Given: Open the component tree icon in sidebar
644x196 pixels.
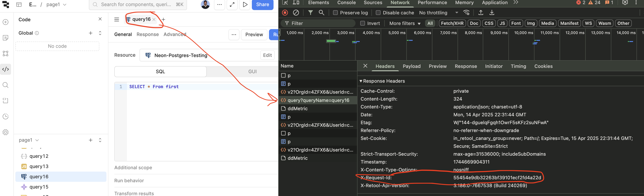Looking at the screenshot, I should click(6, 54).
